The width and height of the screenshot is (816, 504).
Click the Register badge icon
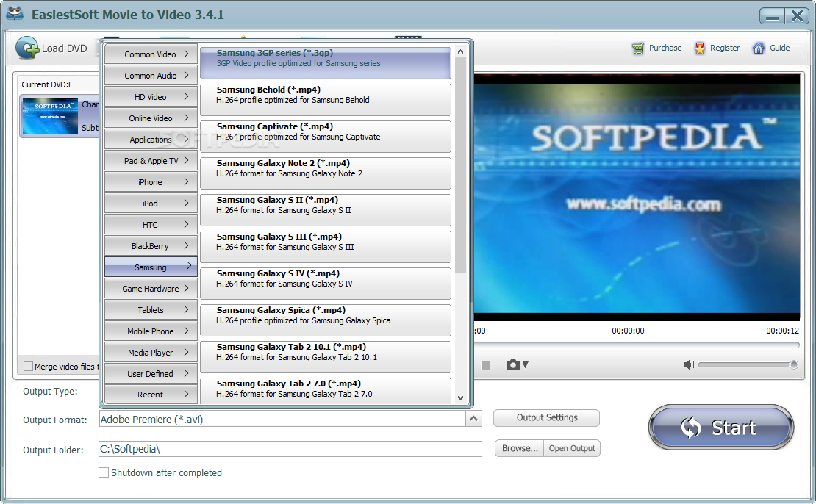[x=700, y=48]
